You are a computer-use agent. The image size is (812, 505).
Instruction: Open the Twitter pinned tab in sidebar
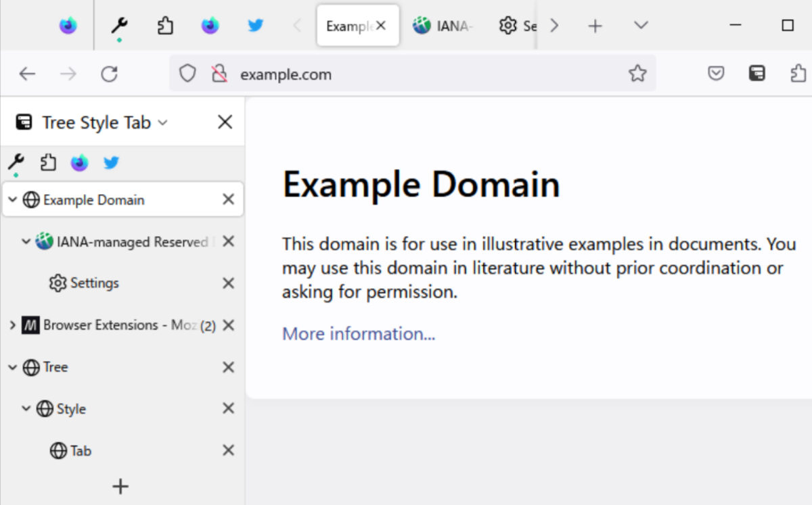(x=111, y=163)
